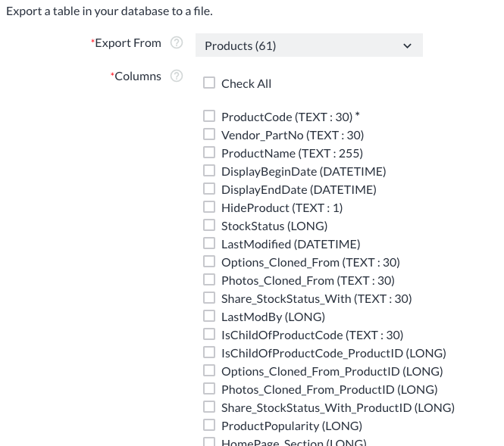Viewport: 504px width, 446px height.
Task: Check the HideProduct column checkbox
Action: 209,207
